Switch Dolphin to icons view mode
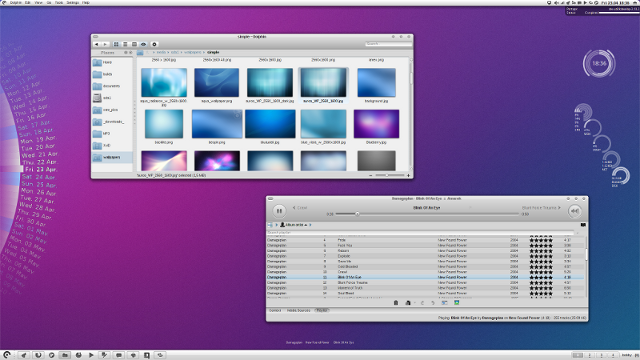This screenshot has width=640, height=360. pos(116,44)
